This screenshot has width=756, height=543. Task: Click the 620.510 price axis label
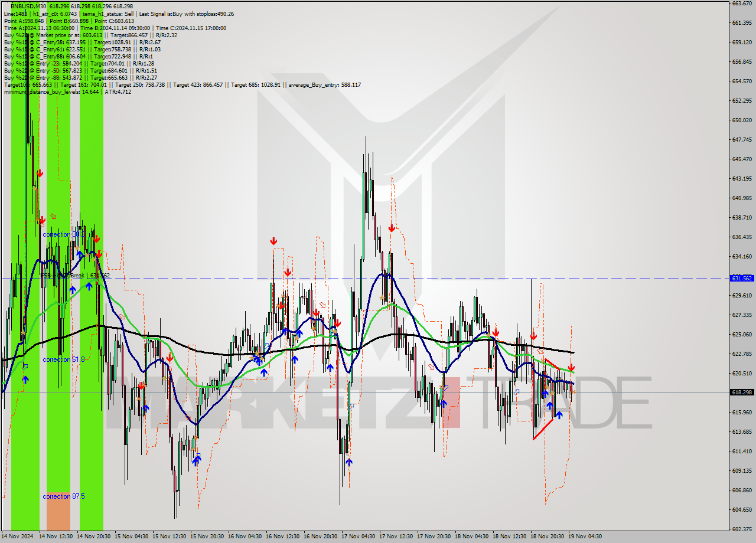(x=741, y=373)
